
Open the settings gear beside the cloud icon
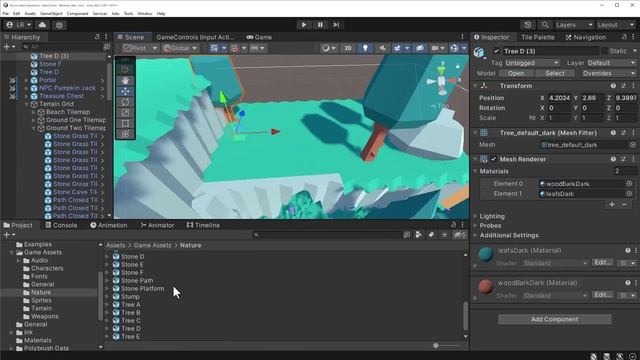tap(60, 25)
